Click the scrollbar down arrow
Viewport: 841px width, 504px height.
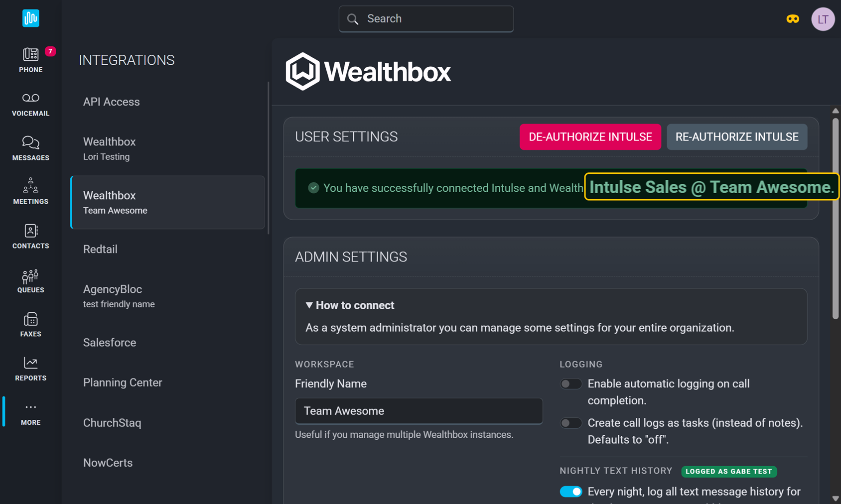[836, 499]
